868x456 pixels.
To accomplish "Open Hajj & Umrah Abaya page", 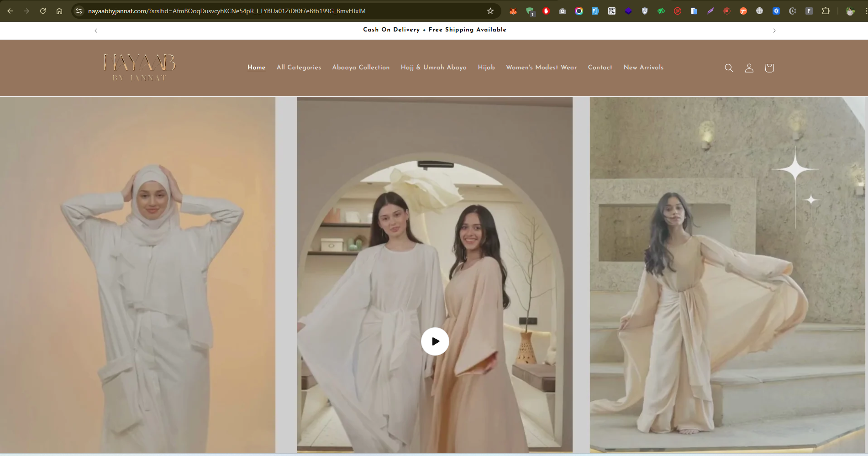I will pyautogui.click(x=433, y=68).
